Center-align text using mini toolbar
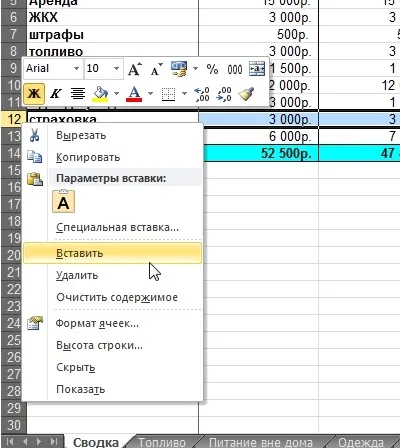The height and width of the screenshot is (448, 400). click(x=78, y=93)
